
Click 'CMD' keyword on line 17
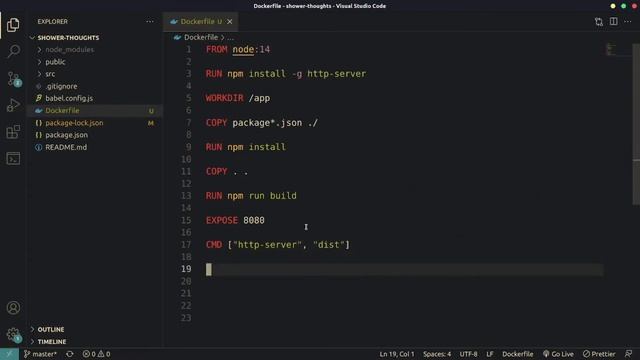point(214,245)
